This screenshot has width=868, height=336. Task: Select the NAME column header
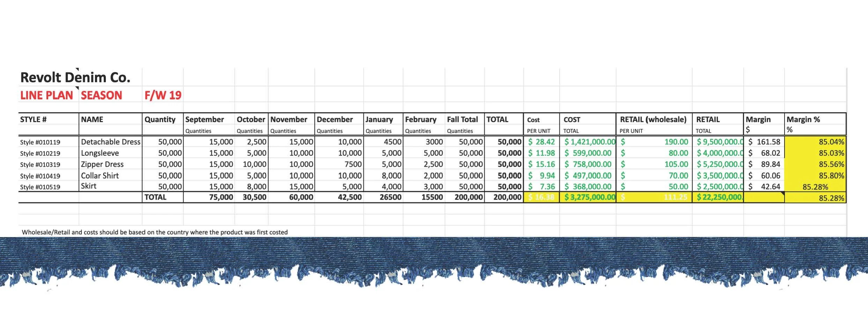point(92,120)
